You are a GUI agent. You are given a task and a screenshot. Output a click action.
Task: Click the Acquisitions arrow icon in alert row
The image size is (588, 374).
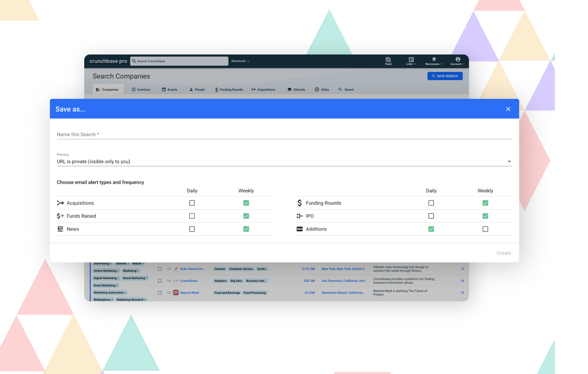60,203
